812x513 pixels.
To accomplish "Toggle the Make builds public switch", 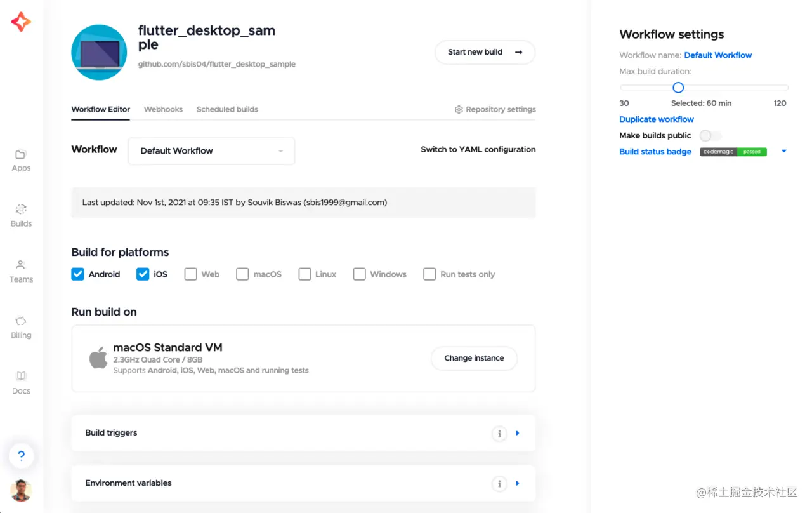I will [x=710, y=135].
